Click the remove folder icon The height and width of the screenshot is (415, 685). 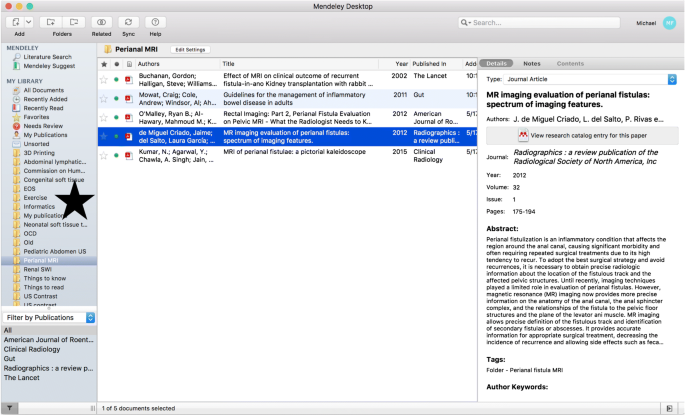pyautogui.click(x=74, y=22)
